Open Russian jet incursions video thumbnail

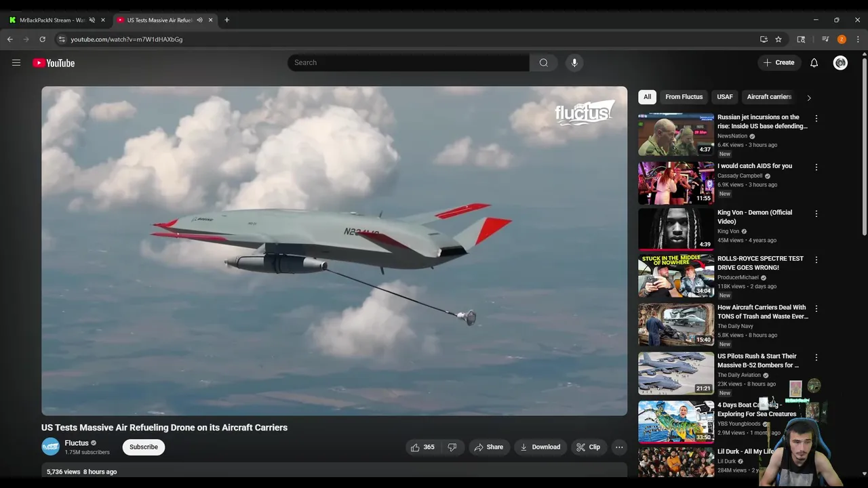tap(676, 134)
